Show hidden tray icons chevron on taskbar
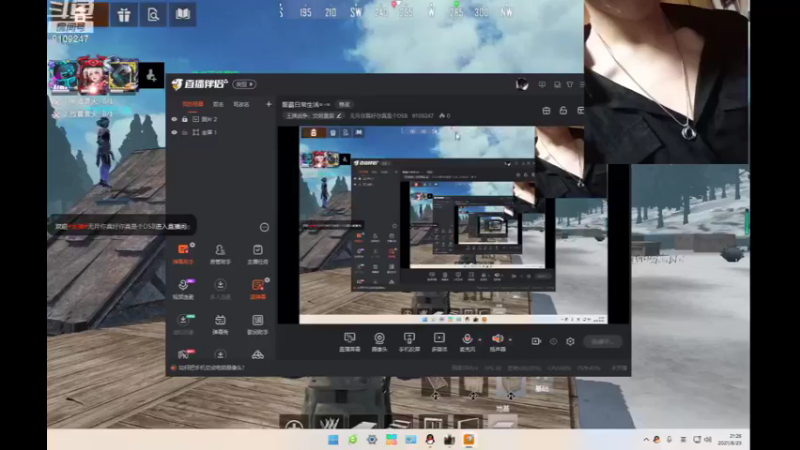Image resolution: width=800 pixels, height=450 pixels. (x=646, y=439)
